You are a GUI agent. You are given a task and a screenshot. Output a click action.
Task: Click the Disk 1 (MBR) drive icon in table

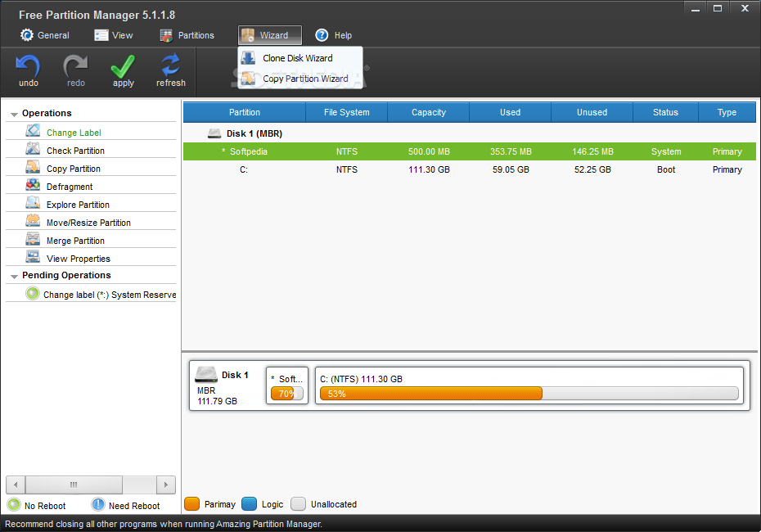click(x=214, y=133)
